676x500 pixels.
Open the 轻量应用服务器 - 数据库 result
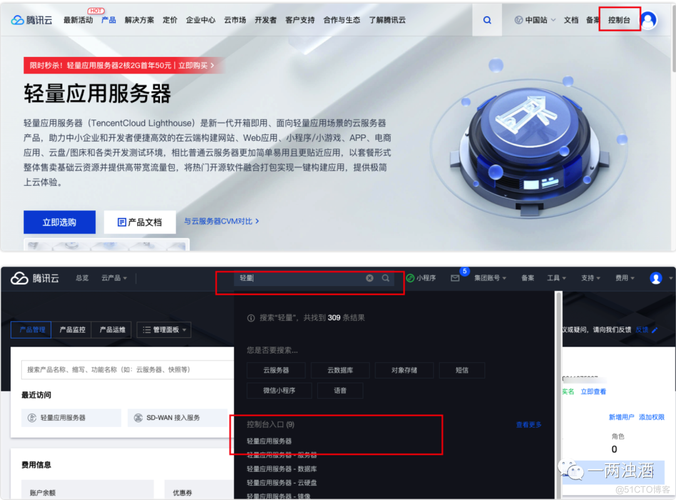pos(282,469)
